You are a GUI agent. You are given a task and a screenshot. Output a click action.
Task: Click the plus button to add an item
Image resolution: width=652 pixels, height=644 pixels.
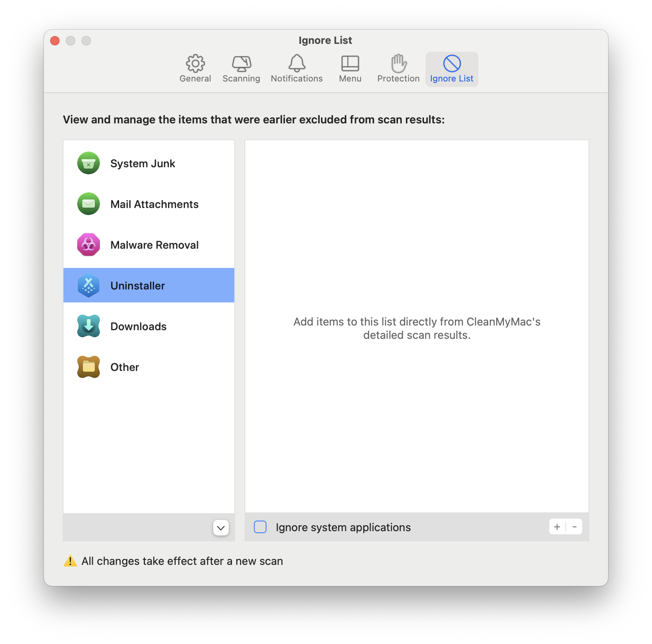pos(557,527)
